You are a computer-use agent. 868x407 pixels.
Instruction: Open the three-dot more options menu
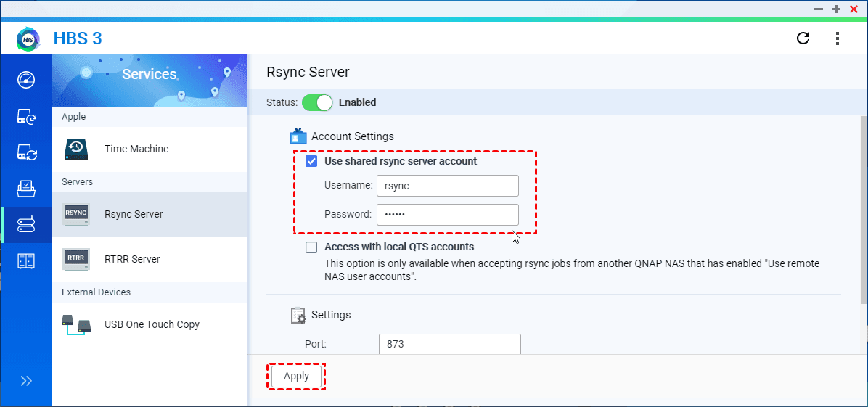click(838, 38)
